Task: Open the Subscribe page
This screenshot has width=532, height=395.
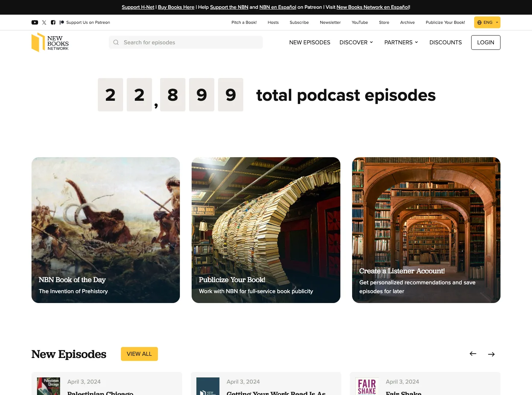Action: [x=299, y=22]
